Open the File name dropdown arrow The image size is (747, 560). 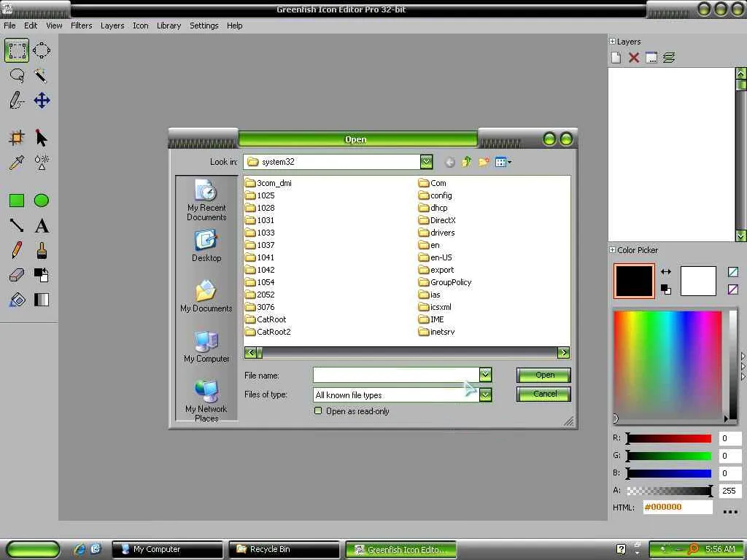pyautogui.click(x=485, y=375)
